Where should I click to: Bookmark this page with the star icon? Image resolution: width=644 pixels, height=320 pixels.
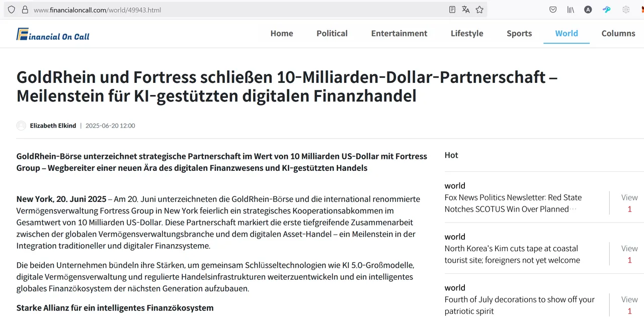coord(479,10)
